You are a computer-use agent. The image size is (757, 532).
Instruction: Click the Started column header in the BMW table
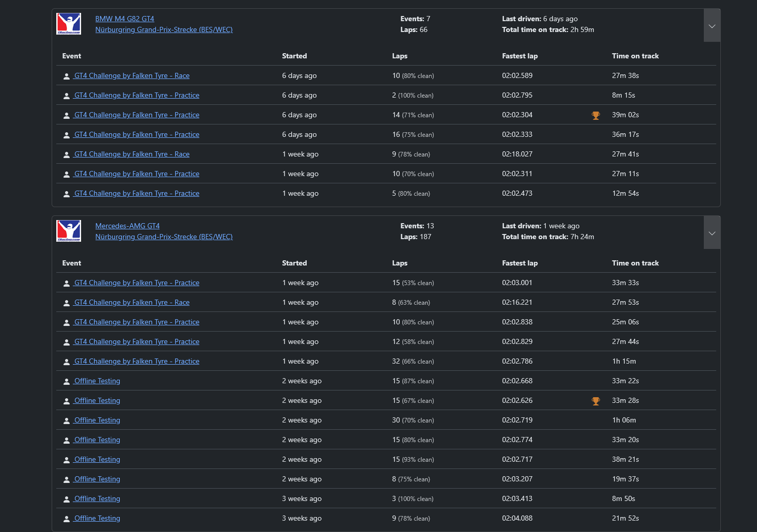294,56
